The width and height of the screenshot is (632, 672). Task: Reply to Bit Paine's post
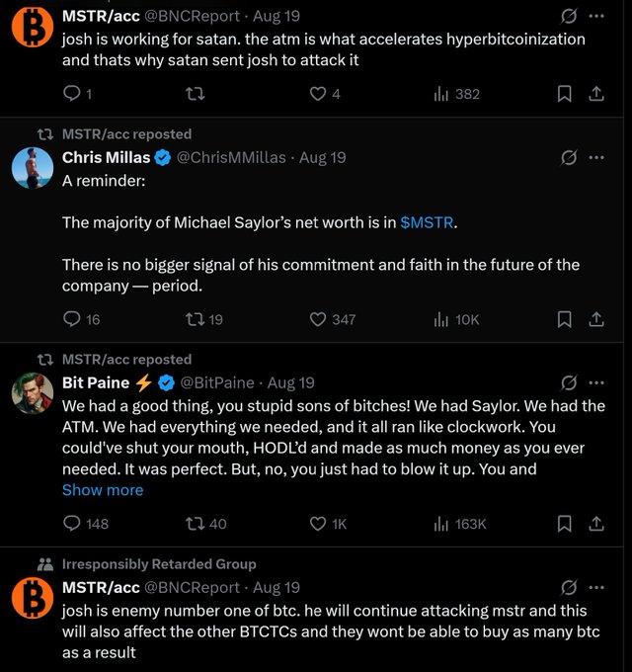72,524
